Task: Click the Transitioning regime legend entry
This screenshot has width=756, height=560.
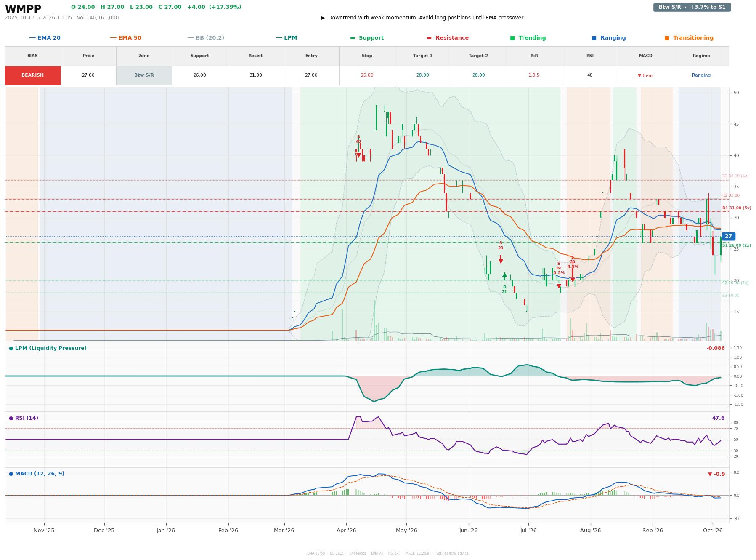Action: [x=689, y=38]
